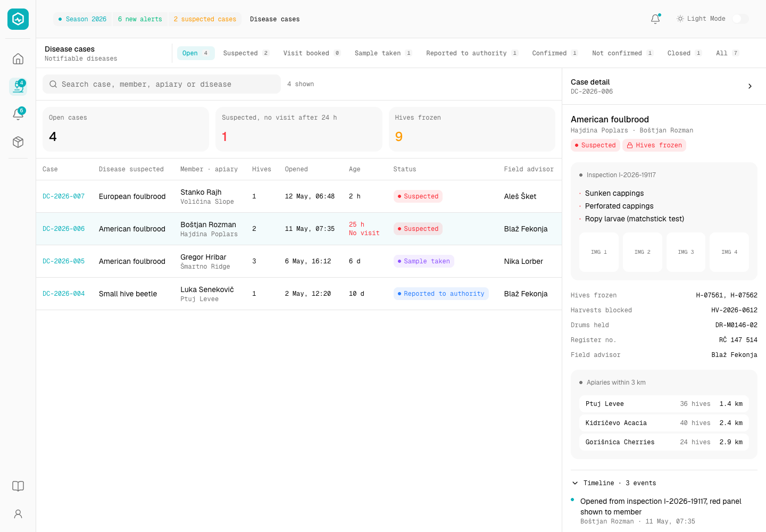Open the user profile sidebar icon
766x532 pixels.
click(x=18, y=514)
